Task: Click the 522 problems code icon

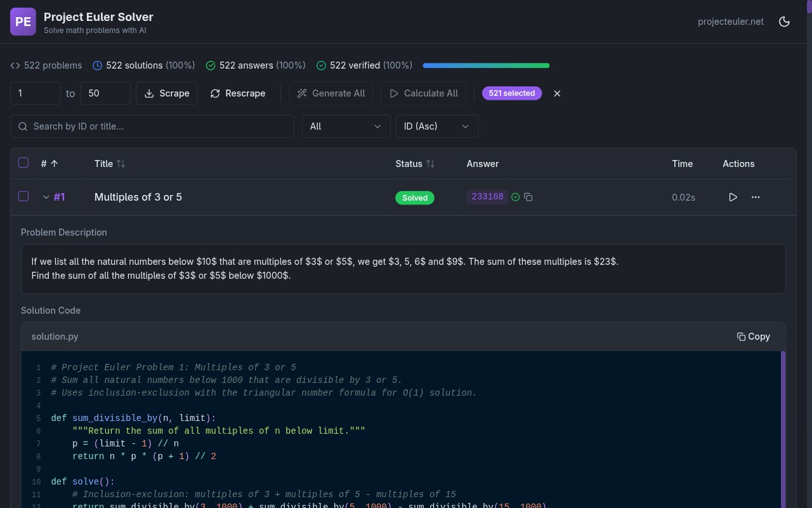Action: [x=15, y=65]
